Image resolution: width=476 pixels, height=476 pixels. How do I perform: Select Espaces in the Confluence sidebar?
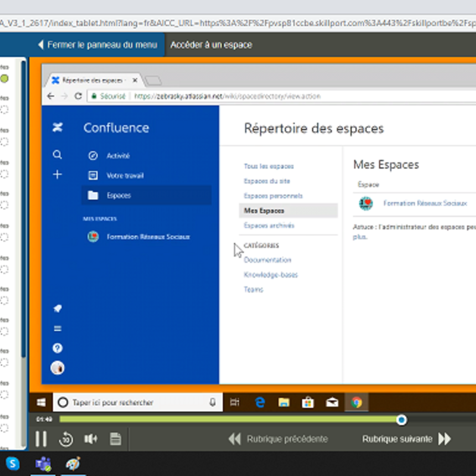point(146,195)
